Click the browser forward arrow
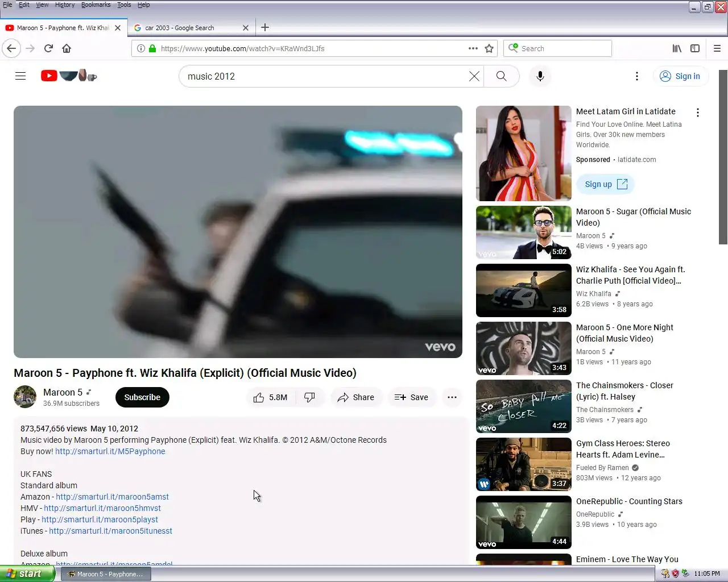Screen dimensions: 728x582 (x=30, y=48)
